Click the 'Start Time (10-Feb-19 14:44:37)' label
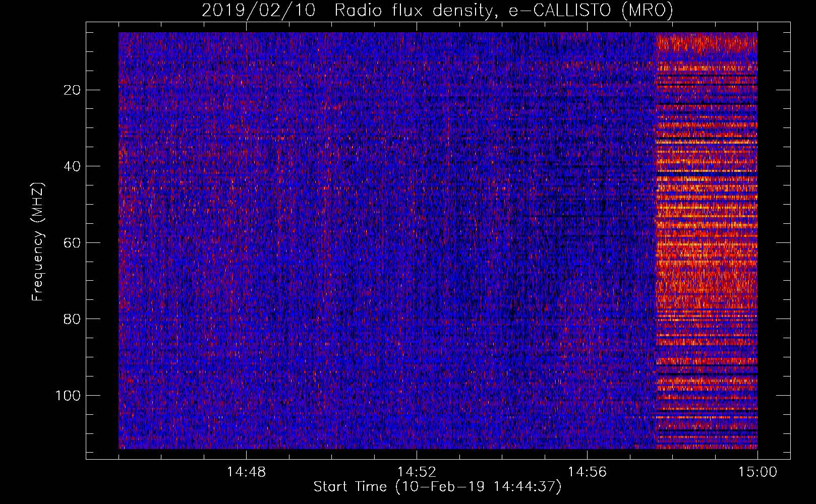The height and width of the screenshot is (504, 816). [437, 487]
